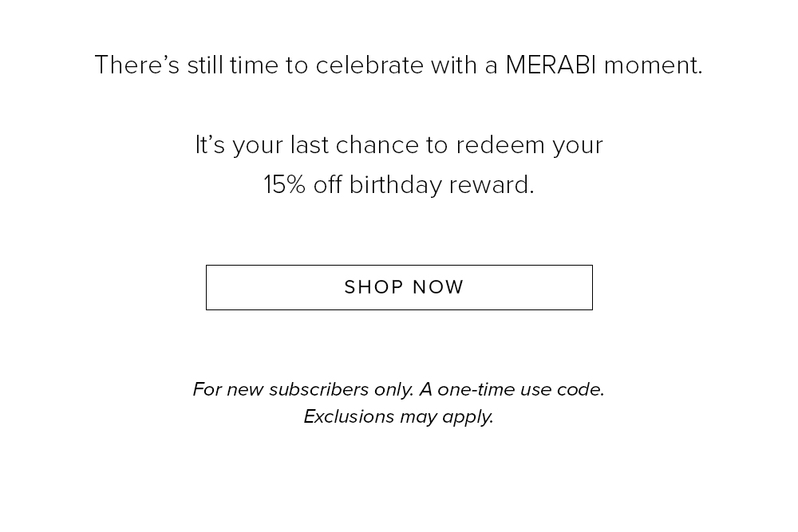Click the word 'There's' starting the headline
This screenshot has width=798, height=532.
pyautogui.click(x=137, y=65)
